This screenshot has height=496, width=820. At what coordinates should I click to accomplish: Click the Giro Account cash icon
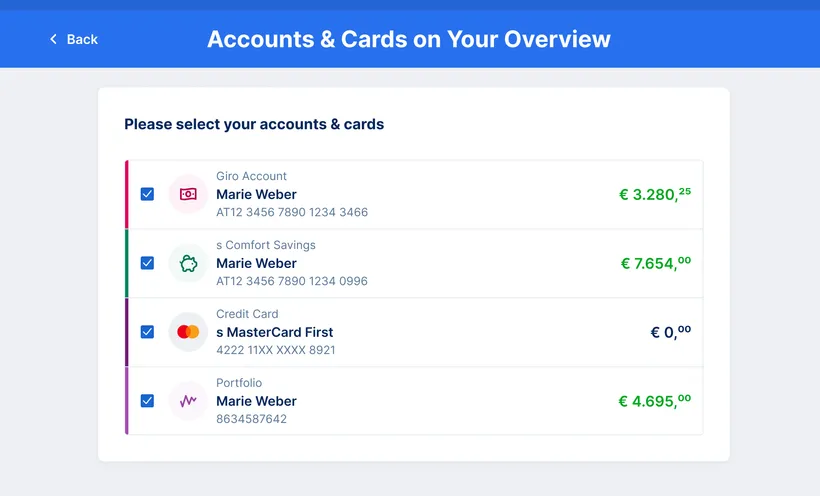coord(188,194)
